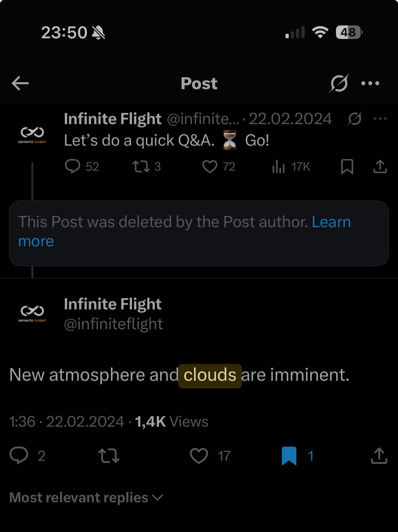Click the Learn more link
The height and width of the screenshot is (532, 398).
(331, 222)
